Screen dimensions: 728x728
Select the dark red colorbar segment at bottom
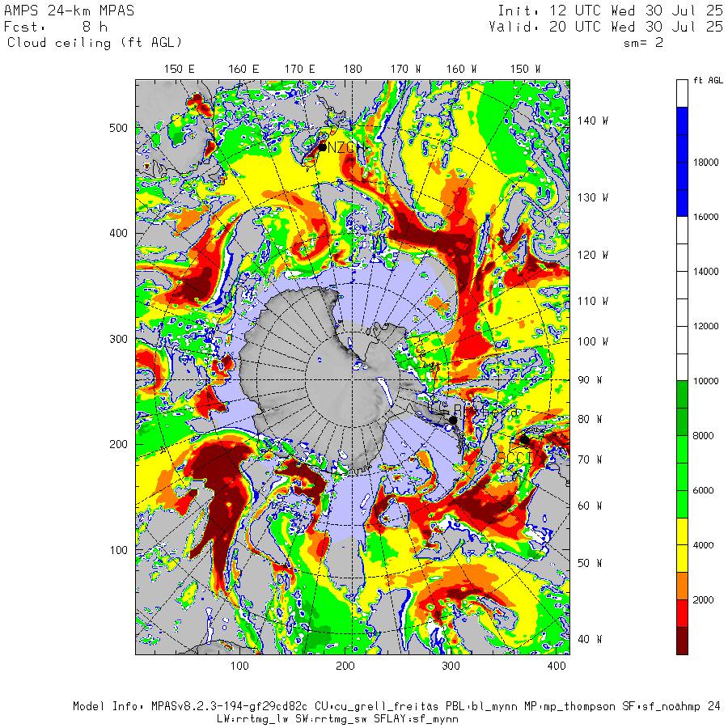pyautogui.click(x=682, y=641)
